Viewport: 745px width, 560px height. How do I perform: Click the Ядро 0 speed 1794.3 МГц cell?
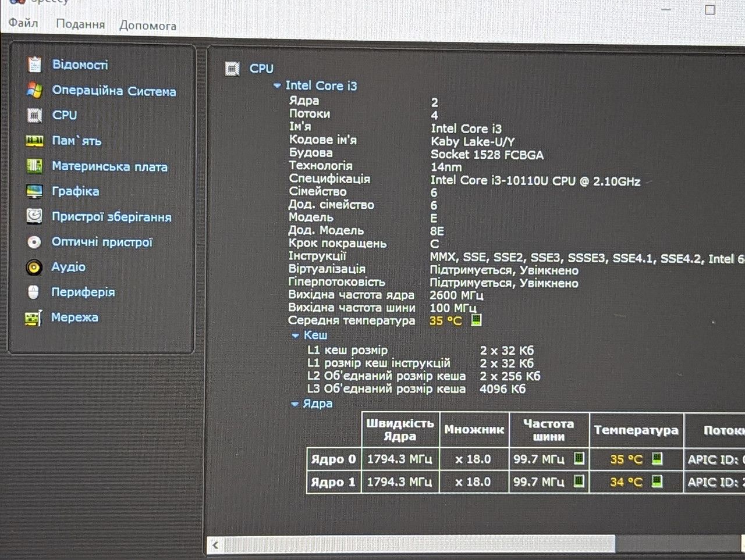click(400, 459)
